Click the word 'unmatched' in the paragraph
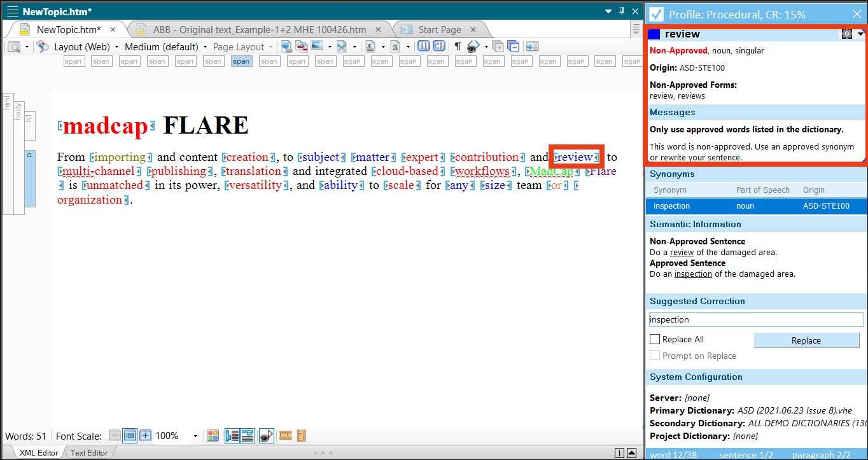The image size is (868, 460). (115, 185)
